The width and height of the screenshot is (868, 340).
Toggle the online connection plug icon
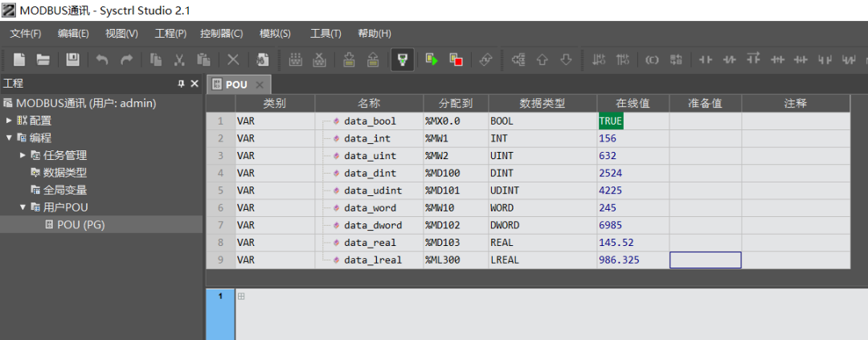point(403,59)
